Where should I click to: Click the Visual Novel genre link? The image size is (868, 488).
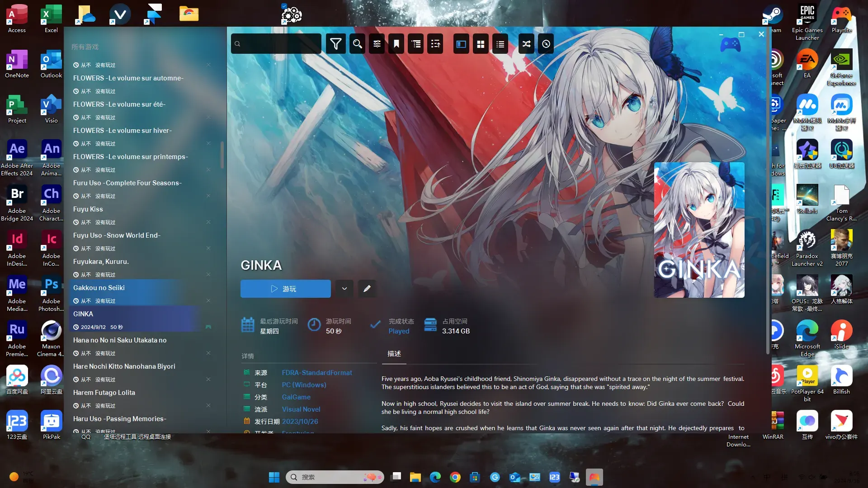click(x=301, y=409)
